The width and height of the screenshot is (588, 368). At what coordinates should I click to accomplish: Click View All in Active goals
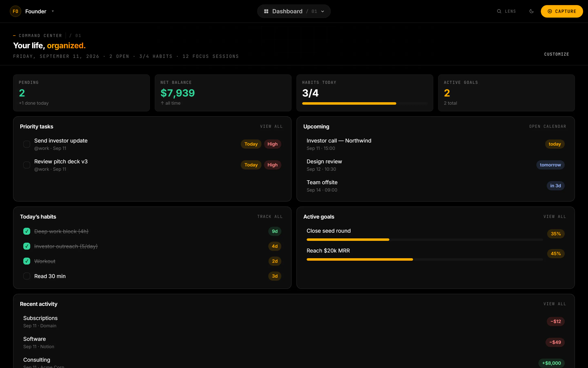tap(555, 217)
